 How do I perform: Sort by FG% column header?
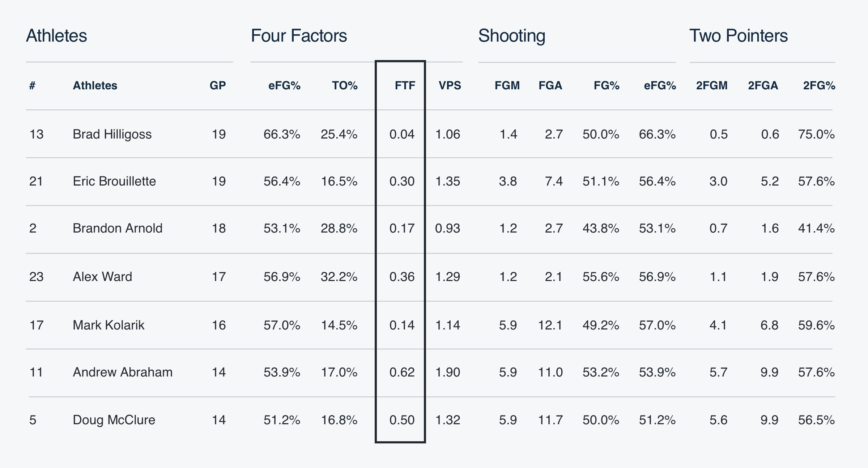click(x=607, y=86)
